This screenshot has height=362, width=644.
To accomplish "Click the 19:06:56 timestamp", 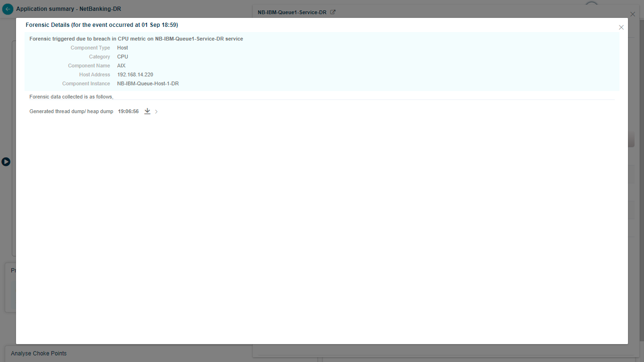I will [128, 112].
